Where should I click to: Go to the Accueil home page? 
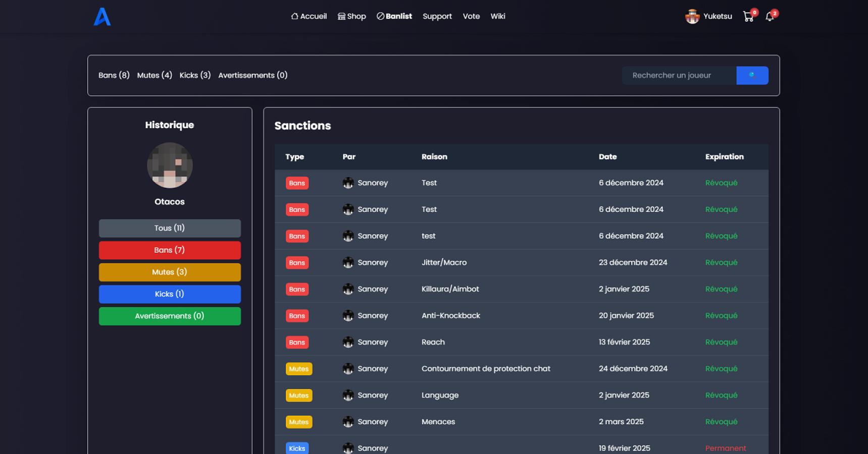pyautogui.click(x=309, y=16)
